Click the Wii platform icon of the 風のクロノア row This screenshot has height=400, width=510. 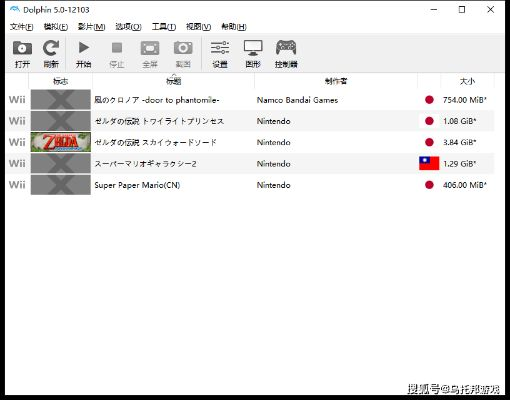[x=17, y=100]
